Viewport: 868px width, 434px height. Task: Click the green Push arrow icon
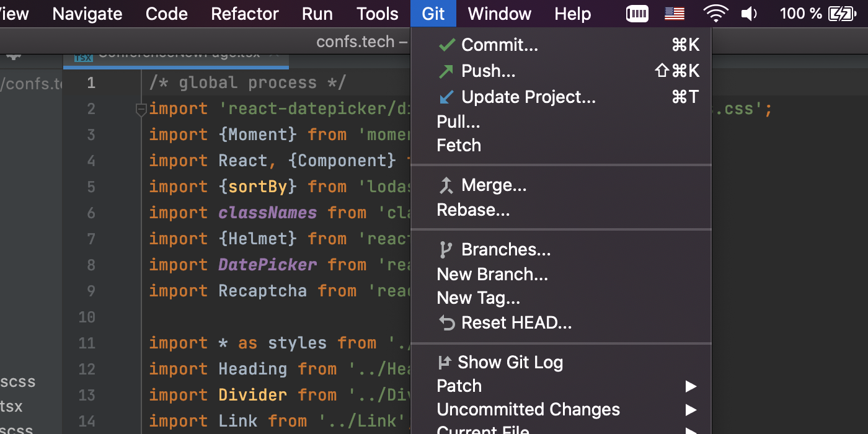(446, 71)
